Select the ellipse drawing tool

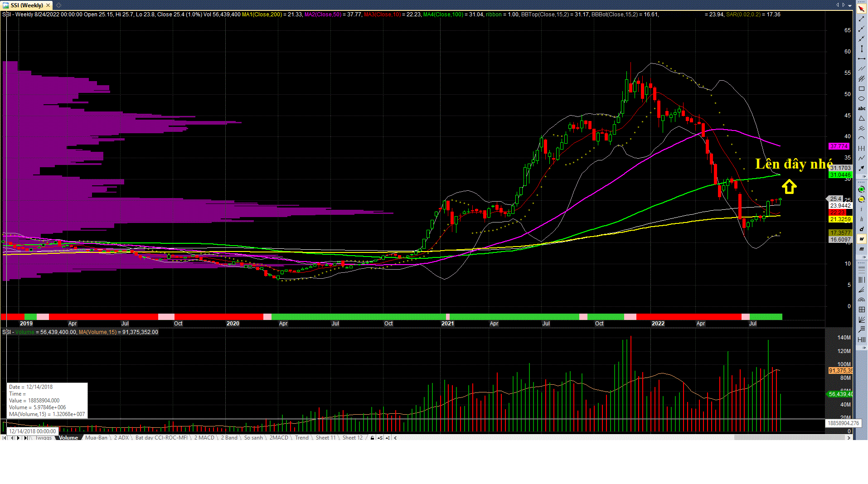861,99
